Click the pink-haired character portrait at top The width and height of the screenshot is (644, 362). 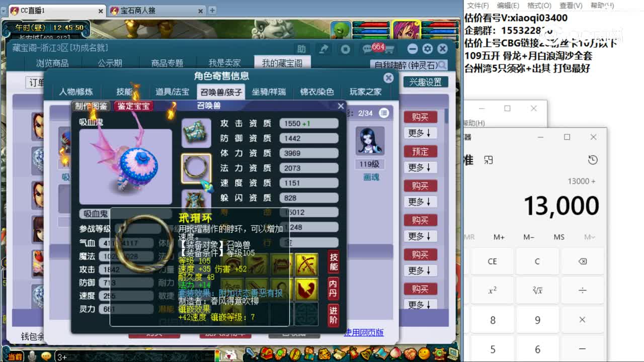pos(407,30)
